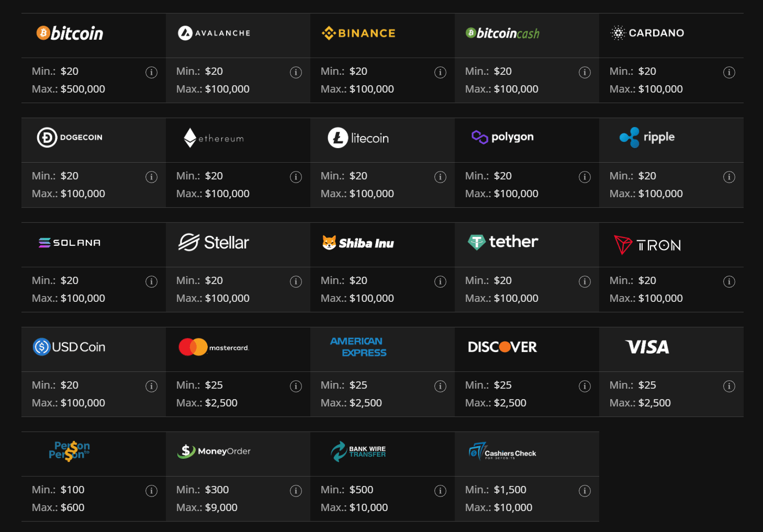Choose the Mastercard payment method
This screenshot has height=532, width=763.
coord(214,346)
